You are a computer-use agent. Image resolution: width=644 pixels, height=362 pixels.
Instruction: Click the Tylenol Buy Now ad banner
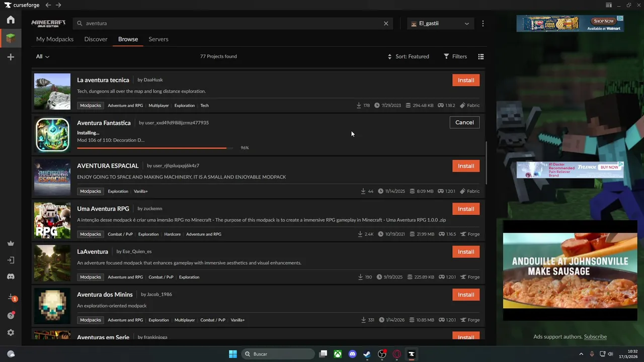tap(570, 169)
